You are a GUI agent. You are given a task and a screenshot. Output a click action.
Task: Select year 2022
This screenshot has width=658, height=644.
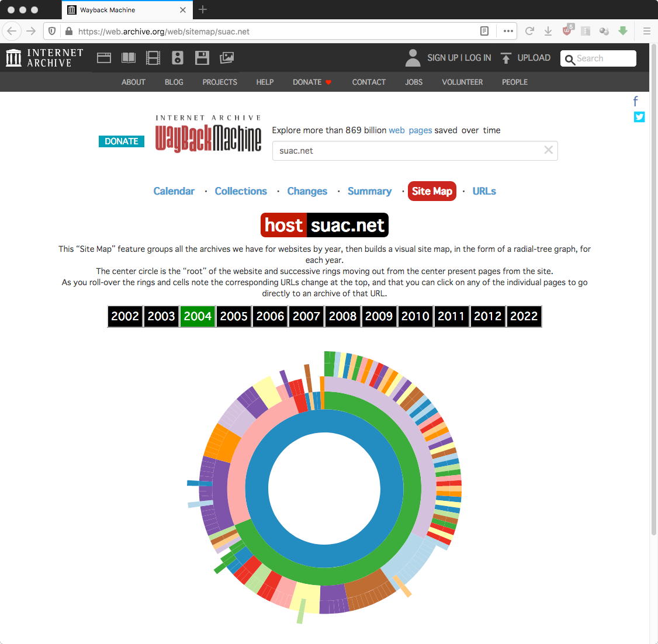(x=524, y=316)
